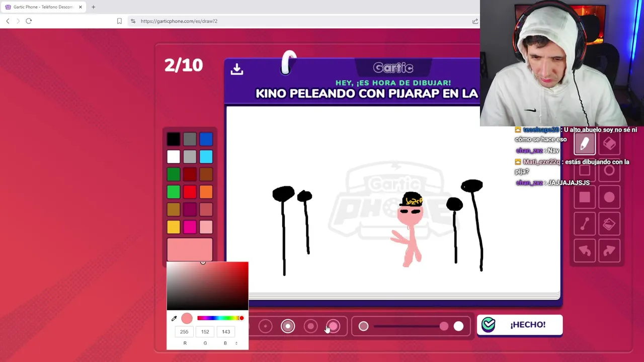The width and height of the screenshot is (644, 362).
Task: Pick the yellow color swatch
Action: coord(173,227)
